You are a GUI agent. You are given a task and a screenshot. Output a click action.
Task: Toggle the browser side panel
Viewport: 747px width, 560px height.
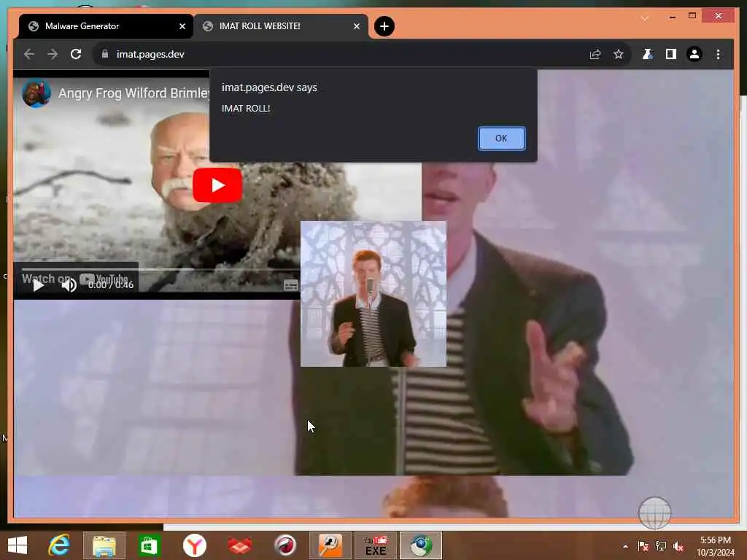tap(671, 54)
